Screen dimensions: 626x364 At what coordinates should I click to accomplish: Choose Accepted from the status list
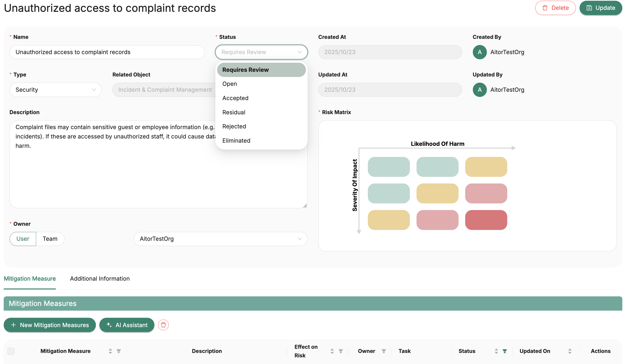pyautogui.click(x=235, y=98)
